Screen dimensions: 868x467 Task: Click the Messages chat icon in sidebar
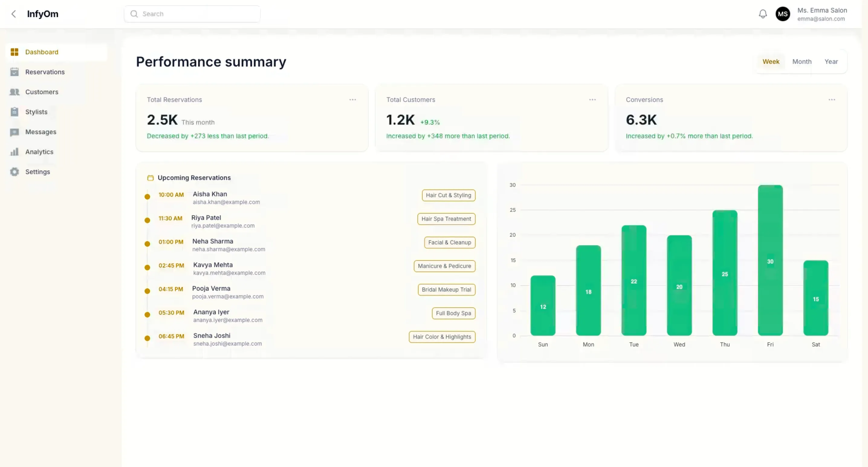point(14,132)
